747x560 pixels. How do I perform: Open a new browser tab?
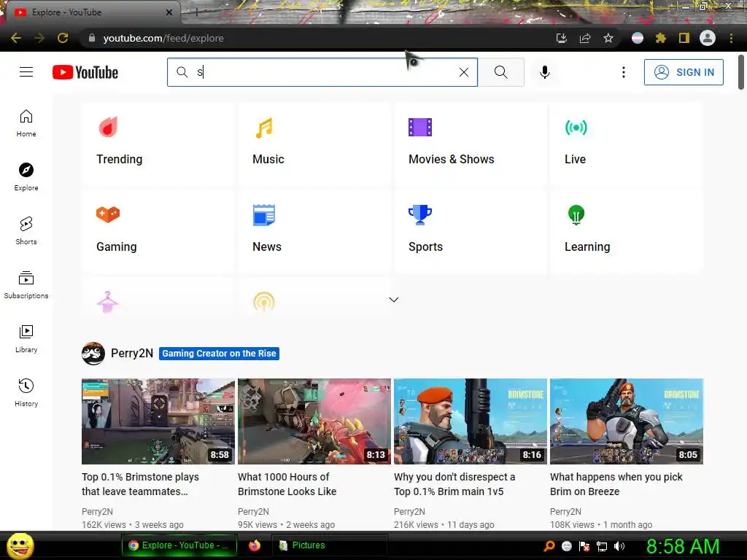click(196, 13)
